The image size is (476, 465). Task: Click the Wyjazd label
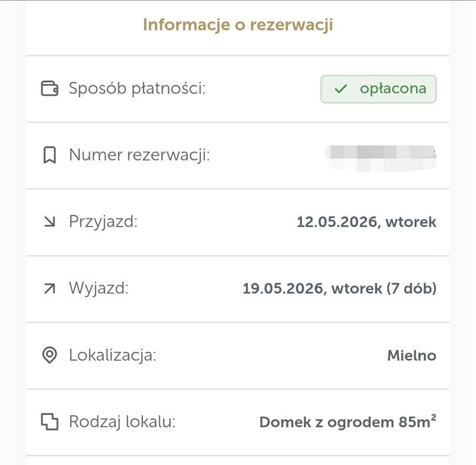coord(98,289)
